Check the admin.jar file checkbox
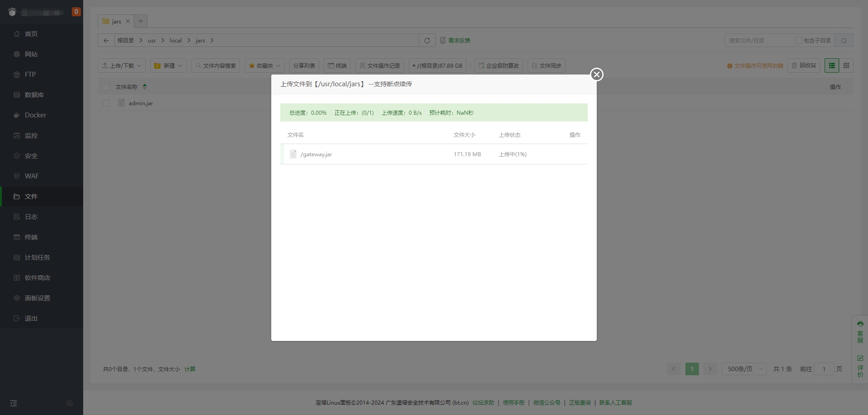Screen dimensions: 868x415 pyautogui.click(x=106, y=103)
